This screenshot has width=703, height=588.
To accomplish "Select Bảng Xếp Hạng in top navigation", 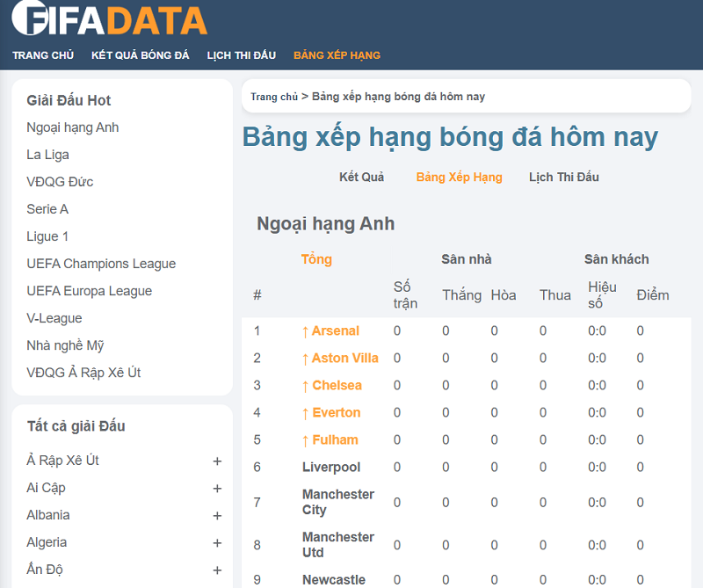I will [x=337, y=55].
